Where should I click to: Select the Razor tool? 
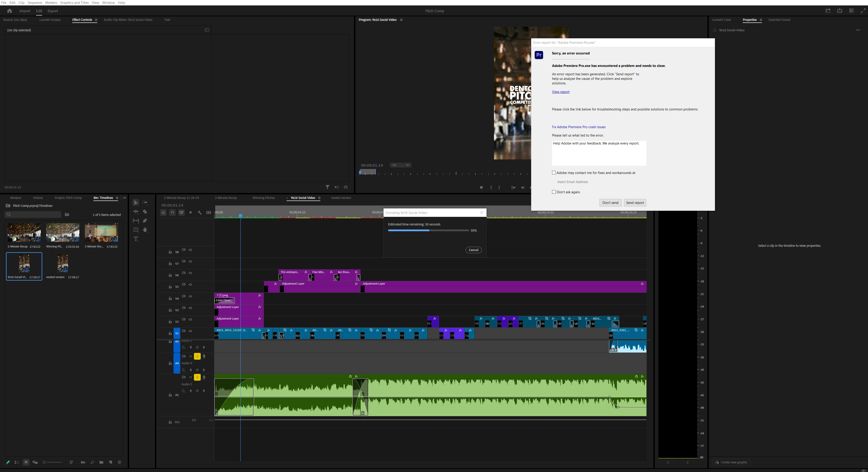coord(145,212)
